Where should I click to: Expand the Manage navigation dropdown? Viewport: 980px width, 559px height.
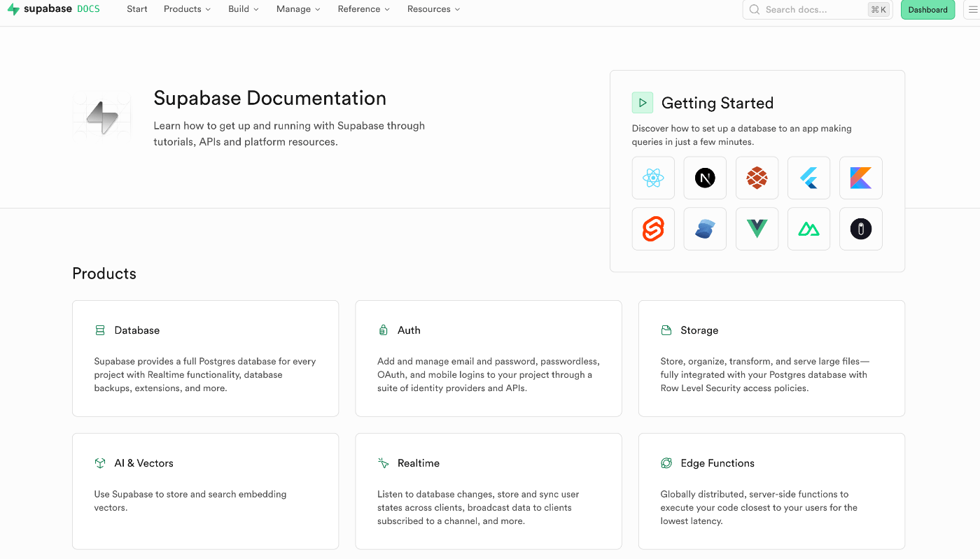click(x=298, y=9)
